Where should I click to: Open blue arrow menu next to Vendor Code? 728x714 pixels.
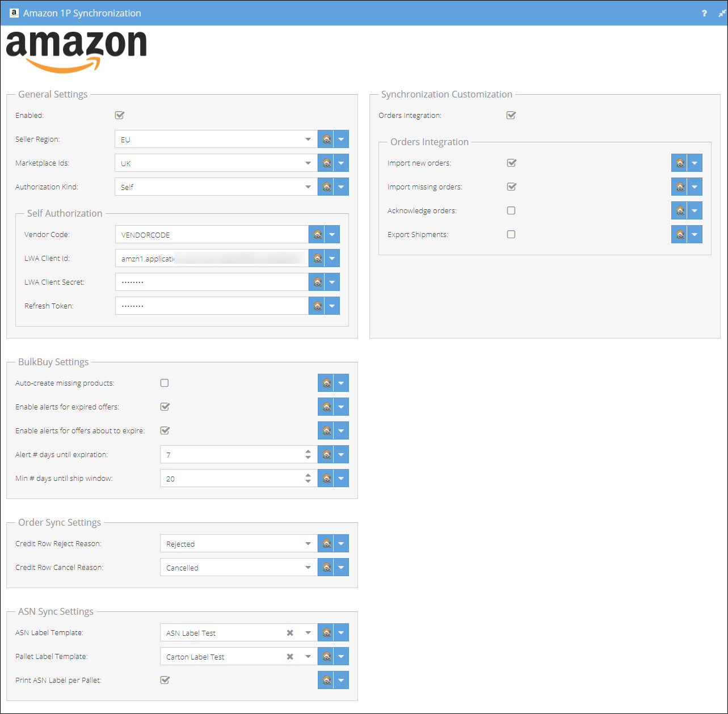click(332, 234)
